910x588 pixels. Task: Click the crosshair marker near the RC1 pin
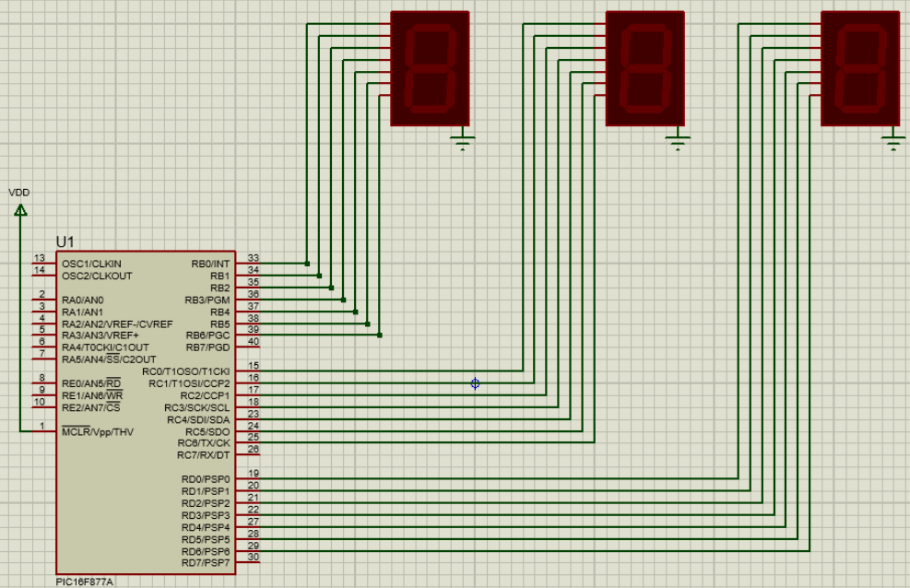point(473,383)
